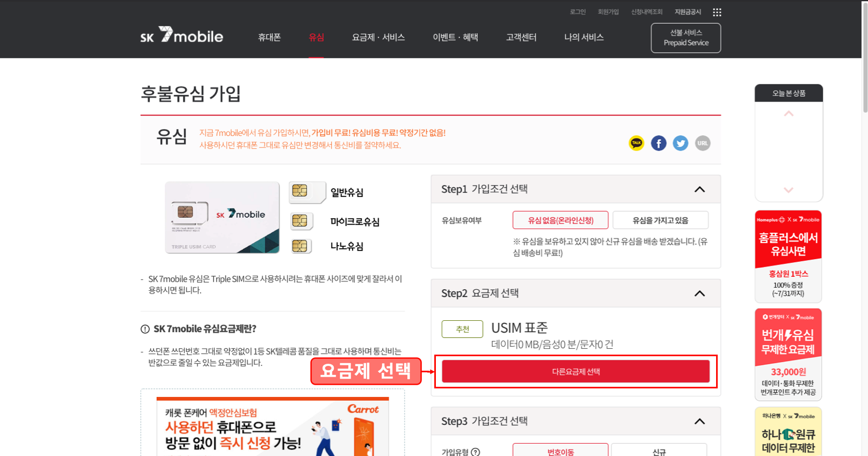Open the all-menu grid icon

[717, 12]
